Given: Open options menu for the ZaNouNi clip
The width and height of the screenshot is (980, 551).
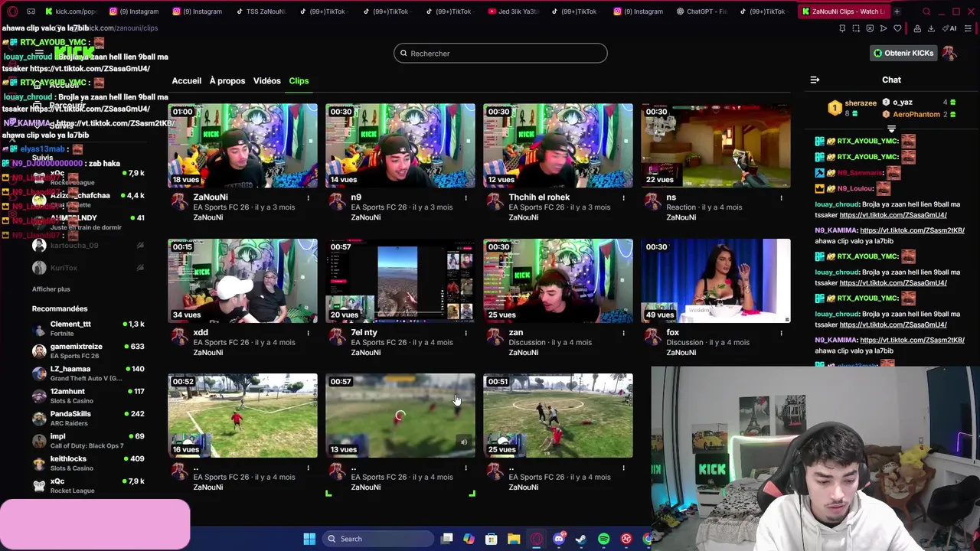Looking at the screenshot, I should click(x=308, y=198).
